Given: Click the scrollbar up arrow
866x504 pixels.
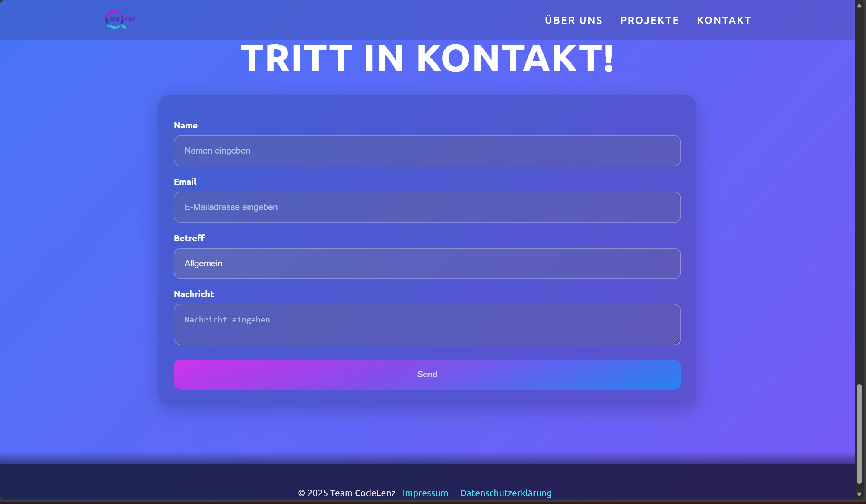Looking at the screenshot, I should [x=859, y=5].
